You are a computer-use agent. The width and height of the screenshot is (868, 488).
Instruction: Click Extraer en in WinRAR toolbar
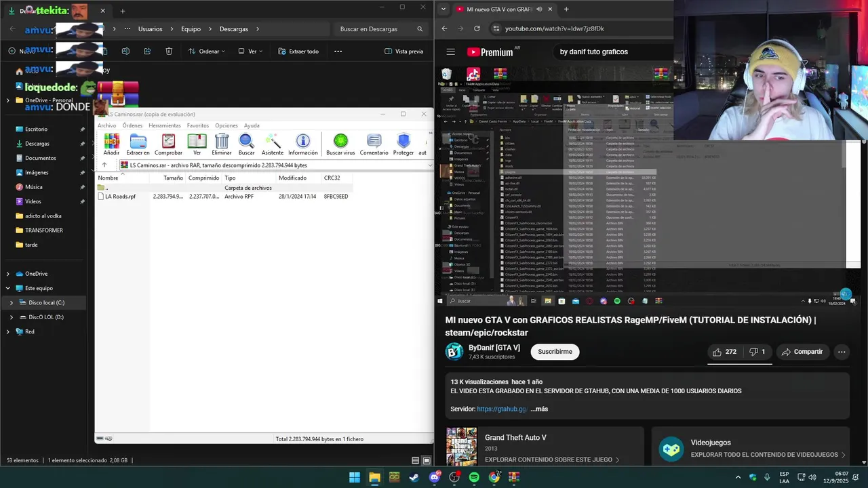pyautogui.click(x=138, y=144)
